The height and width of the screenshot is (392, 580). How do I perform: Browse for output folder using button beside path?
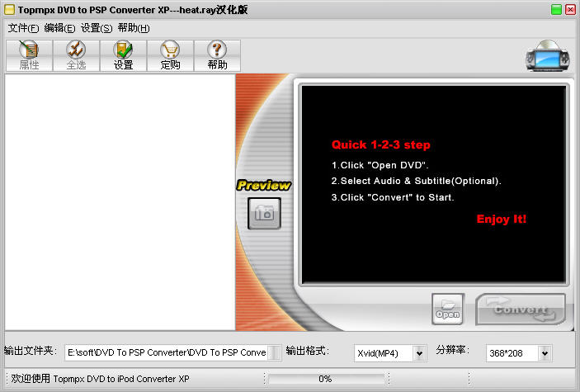[x=274, y=352]
